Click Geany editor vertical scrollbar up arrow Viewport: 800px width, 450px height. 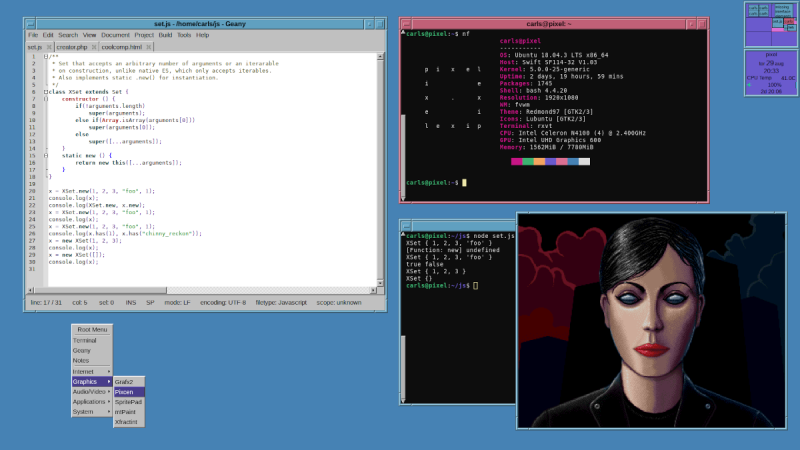[380, 57]
